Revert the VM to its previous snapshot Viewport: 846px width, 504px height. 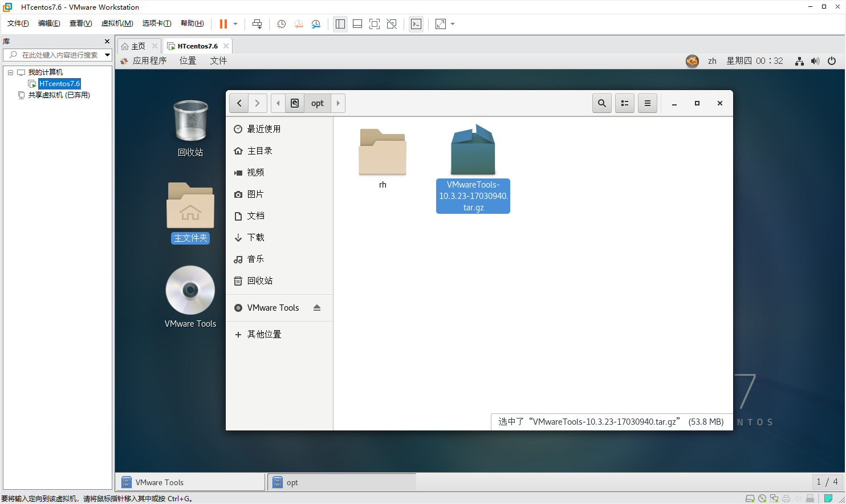tap(299, 24)
